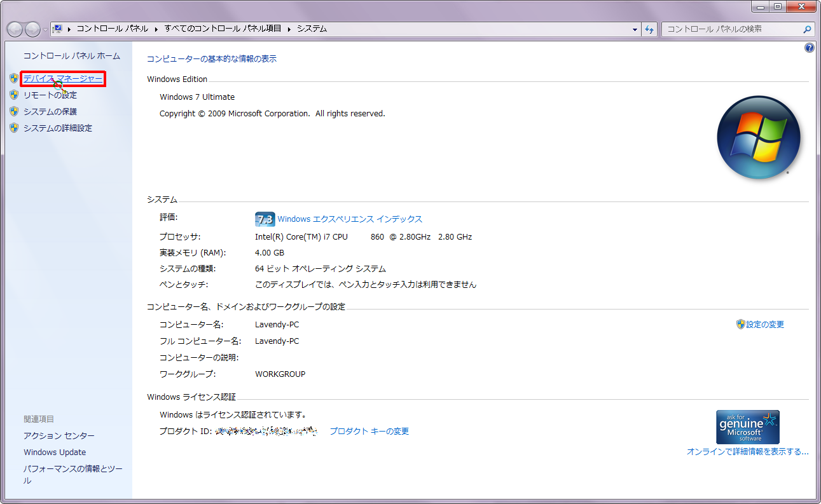Open address bar history dropdown

pos(635,29)
